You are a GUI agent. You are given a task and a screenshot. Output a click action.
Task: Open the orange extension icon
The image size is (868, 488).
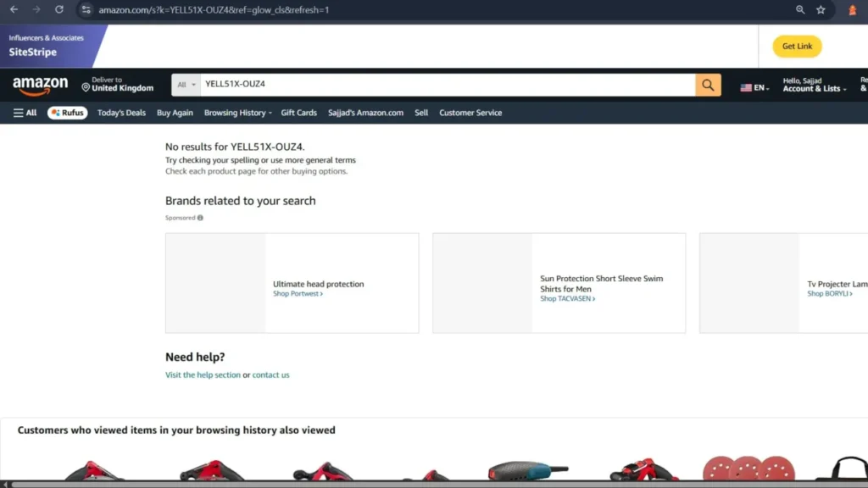tap(853, 10)
